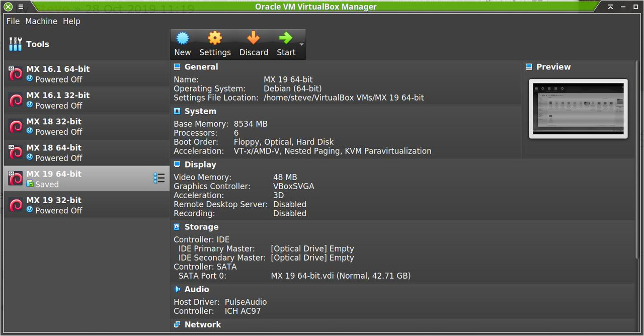Click the SATA Port 0 MX 19 64-bit.vdi entry

pos(341,276)
